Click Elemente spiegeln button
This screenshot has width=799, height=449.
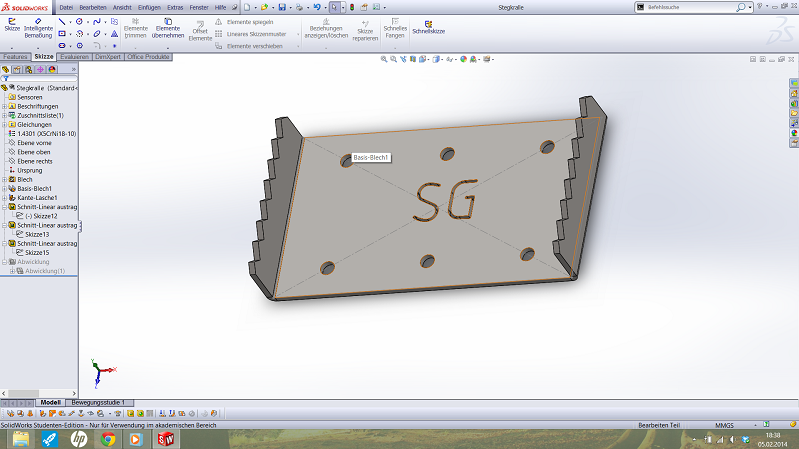tap(250, 21)
